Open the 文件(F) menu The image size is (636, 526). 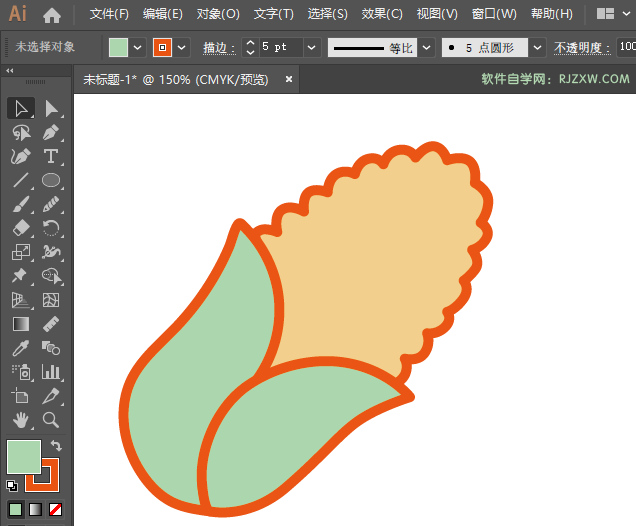coord(109,15)
